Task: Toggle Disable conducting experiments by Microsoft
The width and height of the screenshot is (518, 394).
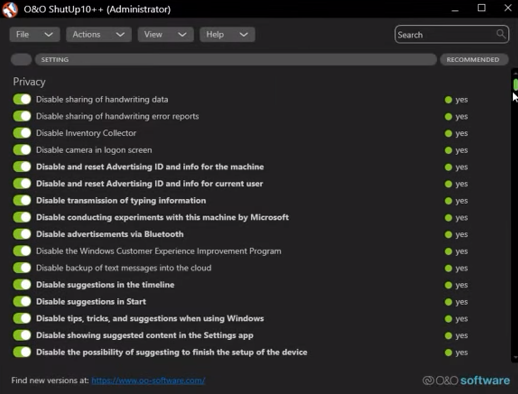Action: 22,217
